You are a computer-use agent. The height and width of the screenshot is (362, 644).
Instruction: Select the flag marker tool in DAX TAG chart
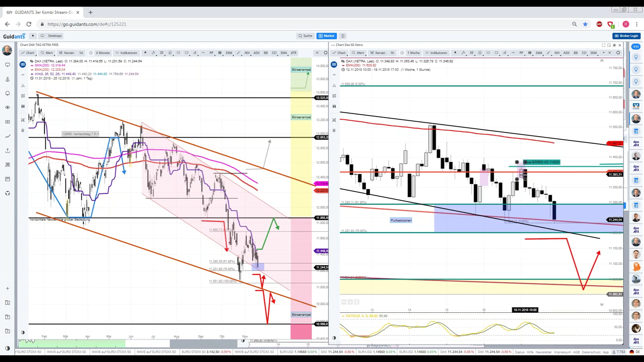pos(145,53)
